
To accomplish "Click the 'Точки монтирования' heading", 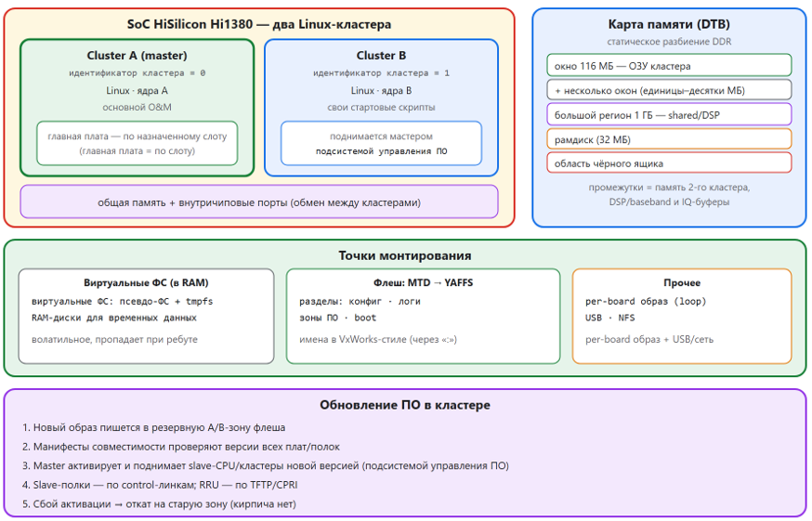I will click(405, 255).
